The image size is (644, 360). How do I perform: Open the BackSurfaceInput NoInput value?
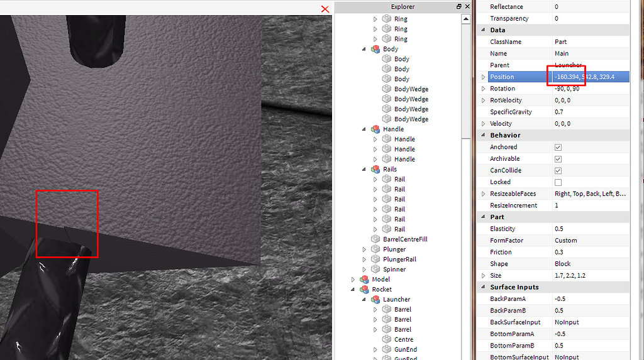pyautogui.click(x=591, y=322)
